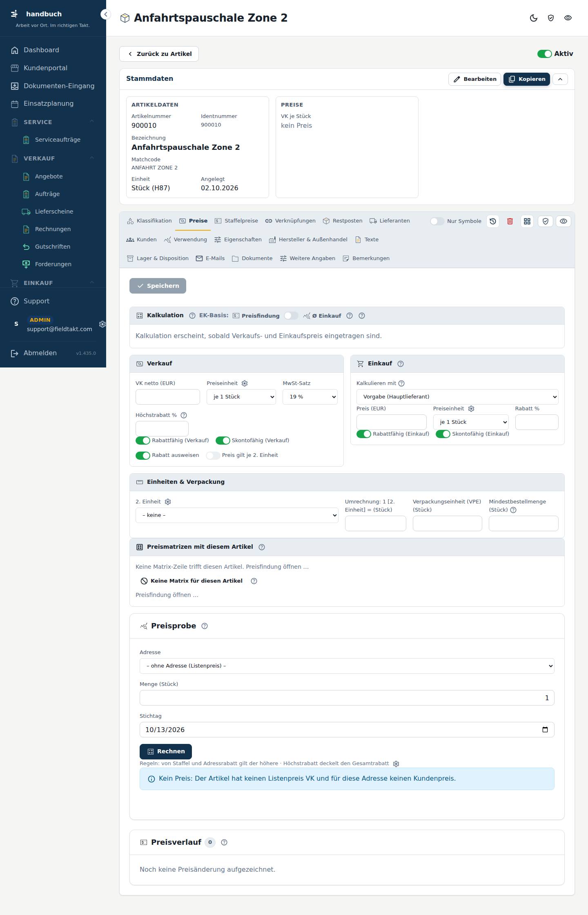Open help icon beside Einkauf heading

(x=401, y=364)
